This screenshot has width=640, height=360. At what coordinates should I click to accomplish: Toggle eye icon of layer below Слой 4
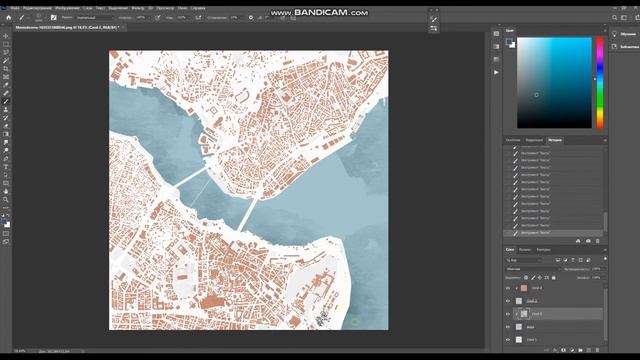pos(508,301)
